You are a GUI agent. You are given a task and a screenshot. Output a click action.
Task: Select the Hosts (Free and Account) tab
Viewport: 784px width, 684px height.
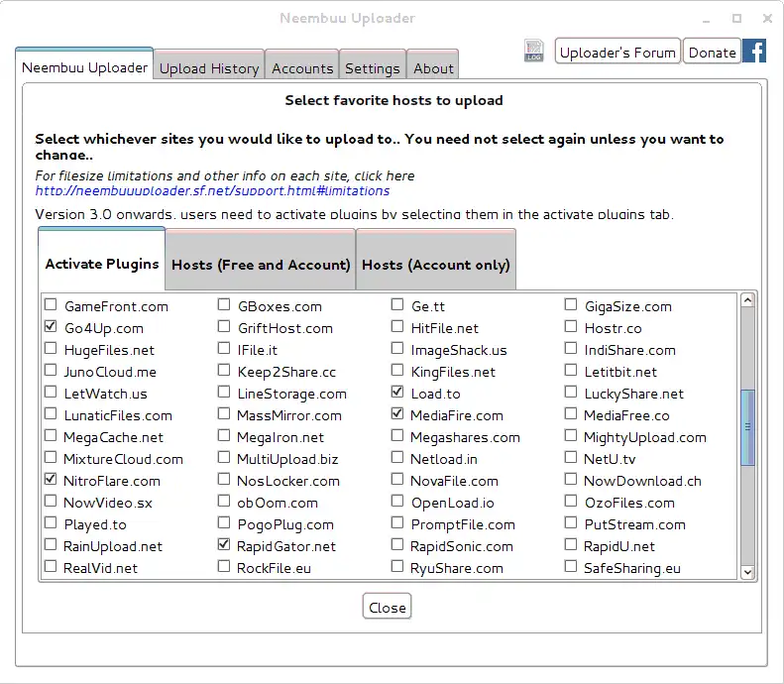point(261,265)
